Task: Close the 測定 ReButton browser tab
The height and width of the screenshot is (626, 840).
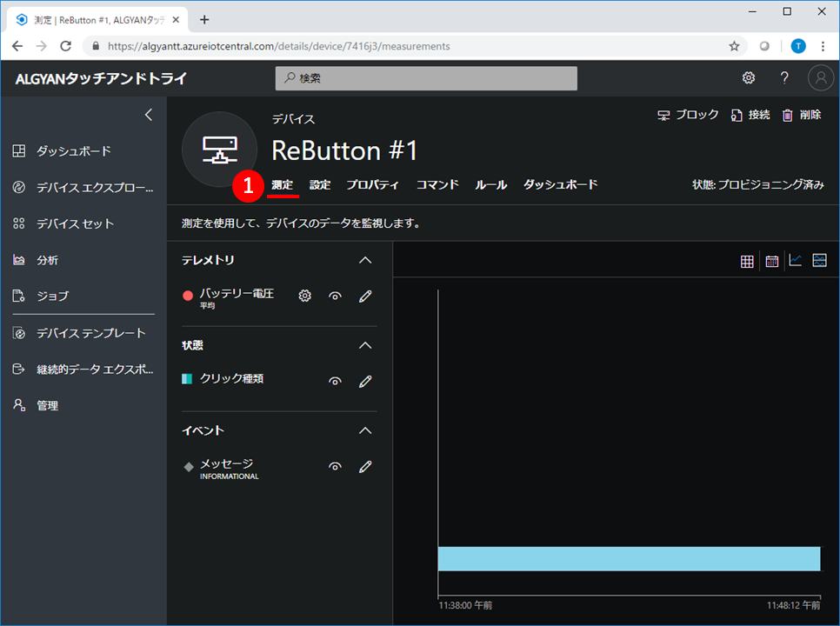Action: coord(176,20)
